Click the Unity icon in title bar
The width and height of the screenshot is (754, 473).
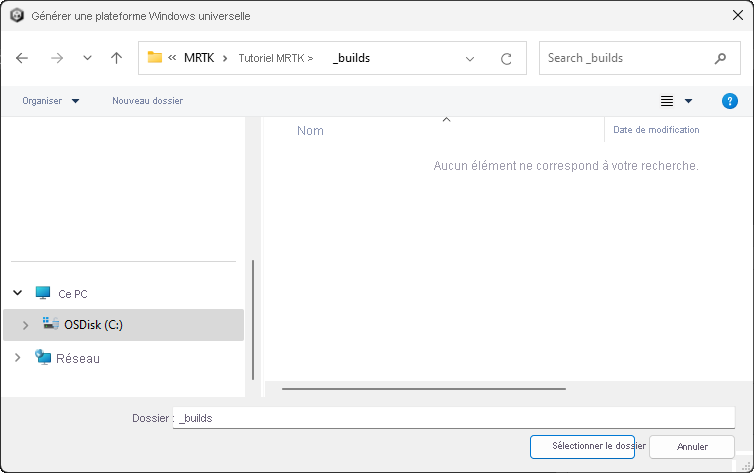[17, 15]
